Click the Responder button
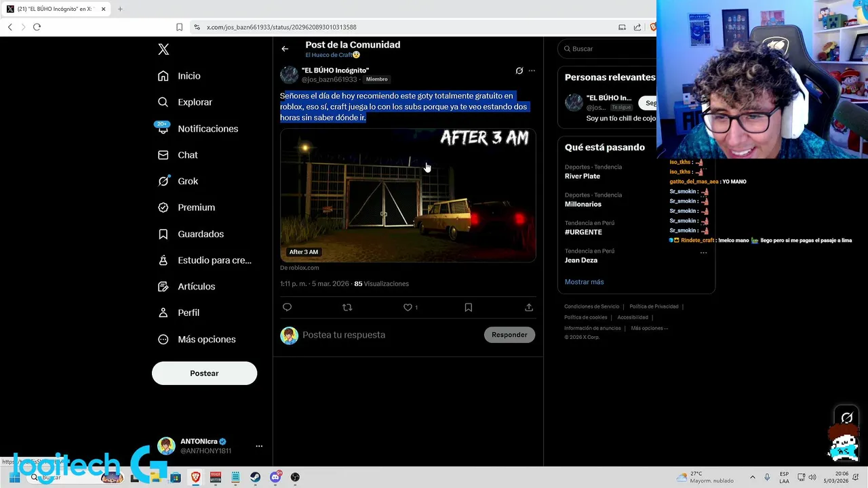Viewport: 868px width, 488px height. 509,335
